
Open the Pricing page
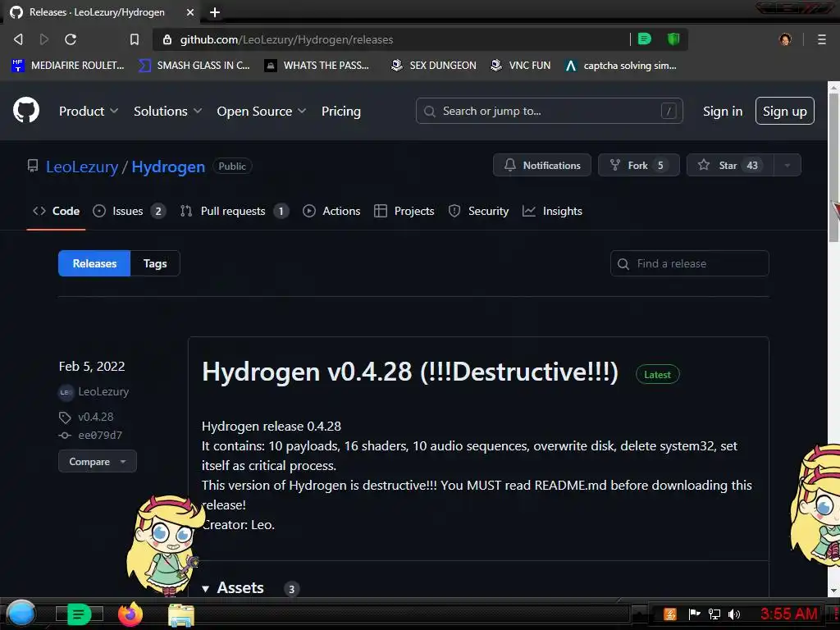coord(341,111)
